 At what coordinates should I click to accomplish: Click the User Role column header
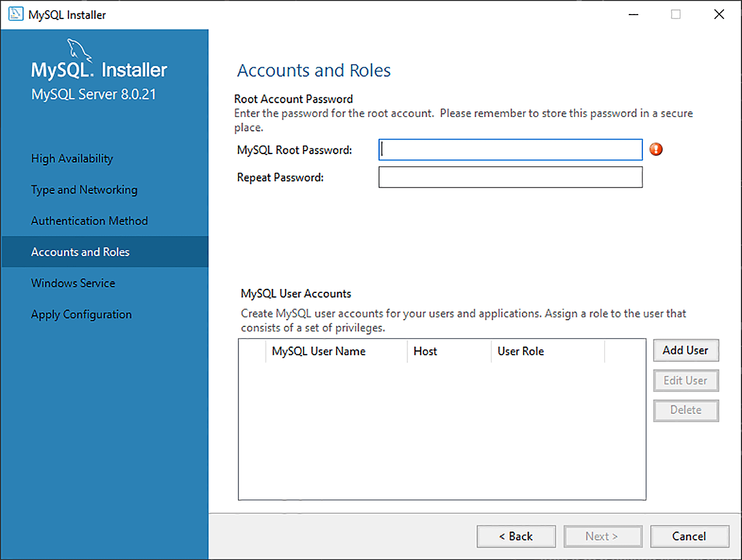click(x=521, y=351)
